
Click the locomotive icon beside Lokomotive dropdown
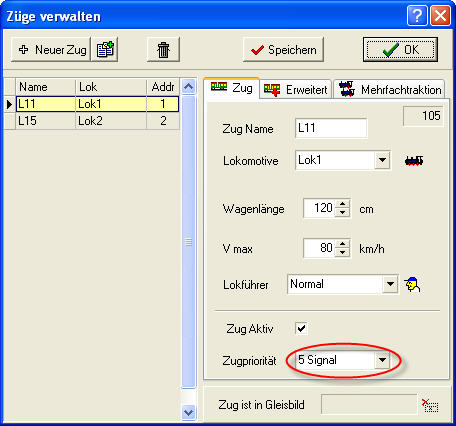click(414, 161)
